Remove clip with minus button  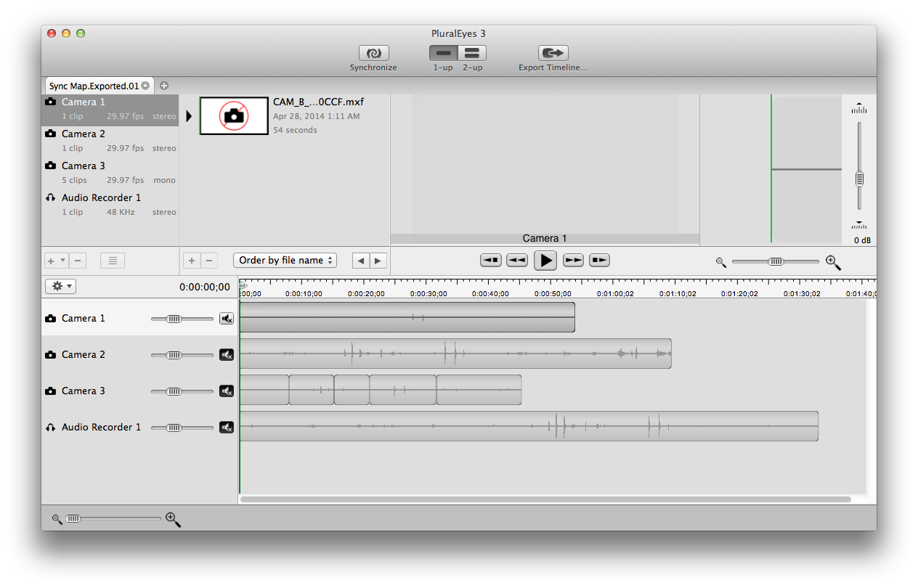pyautogui.click(x=209, y=261)
